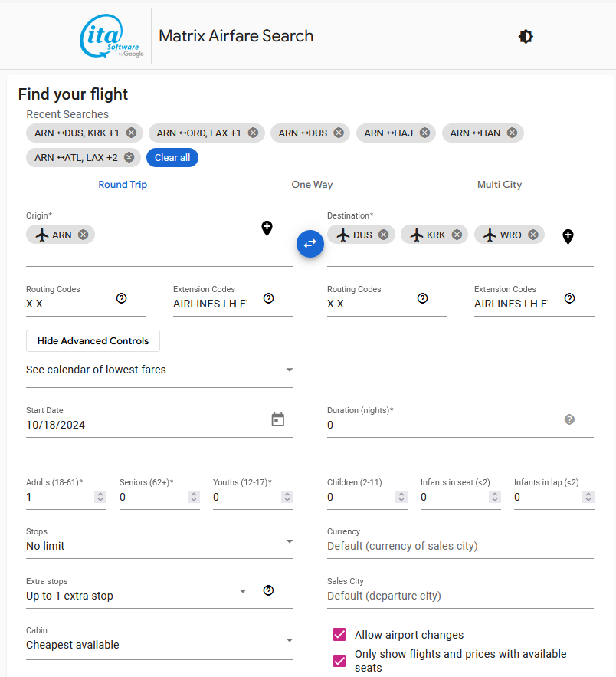Click add location pin next to Origin

[x=267, y=228]
